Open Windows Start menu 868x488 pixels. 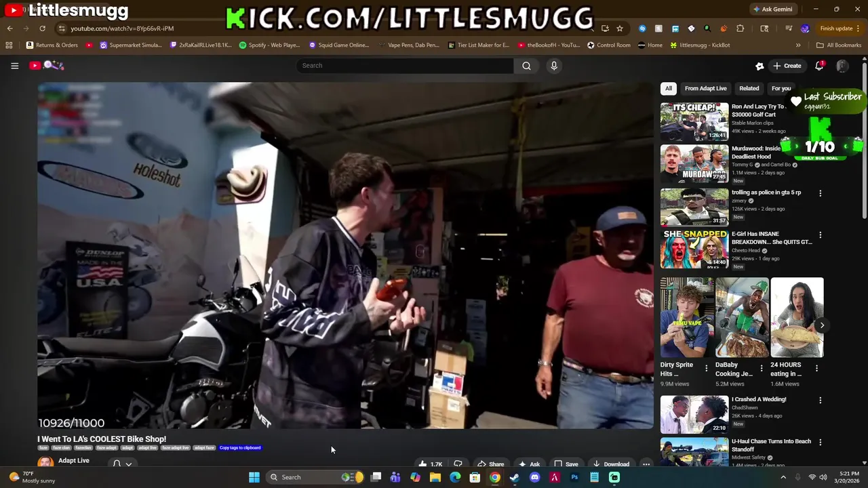coord(254,477)
